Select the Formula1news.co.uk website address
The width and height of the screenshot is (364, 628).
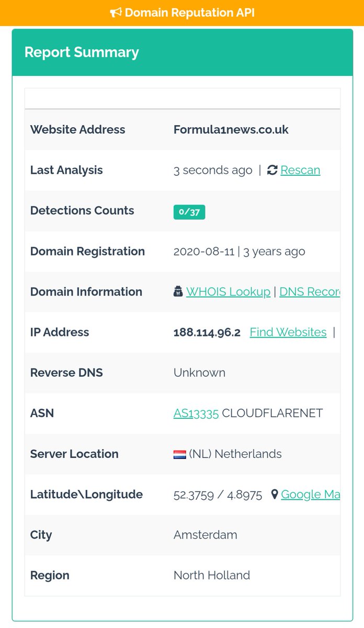(x=231, y=130)
